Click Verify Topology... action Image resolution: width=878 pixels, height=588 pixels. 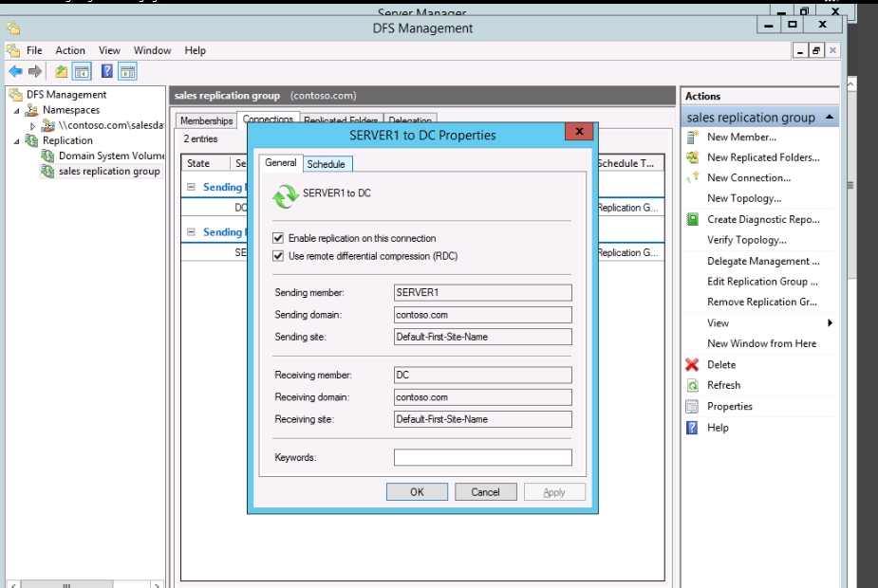746,240
